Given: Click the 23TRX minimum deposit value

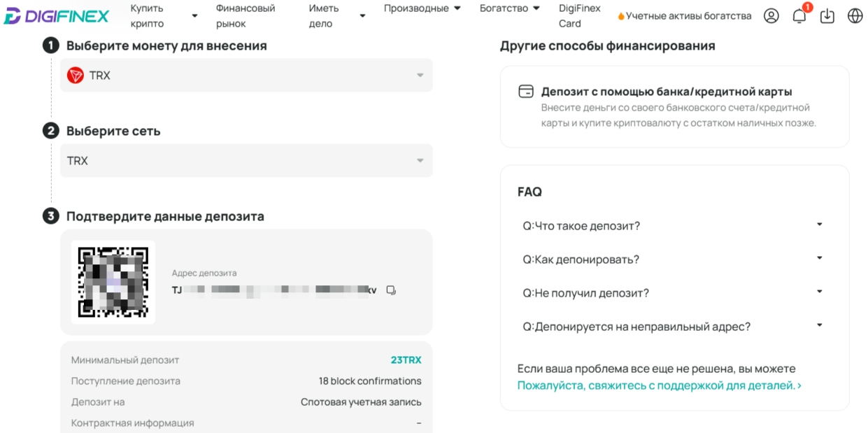Looking at the screenshot, I should click(x=406, y=360).
